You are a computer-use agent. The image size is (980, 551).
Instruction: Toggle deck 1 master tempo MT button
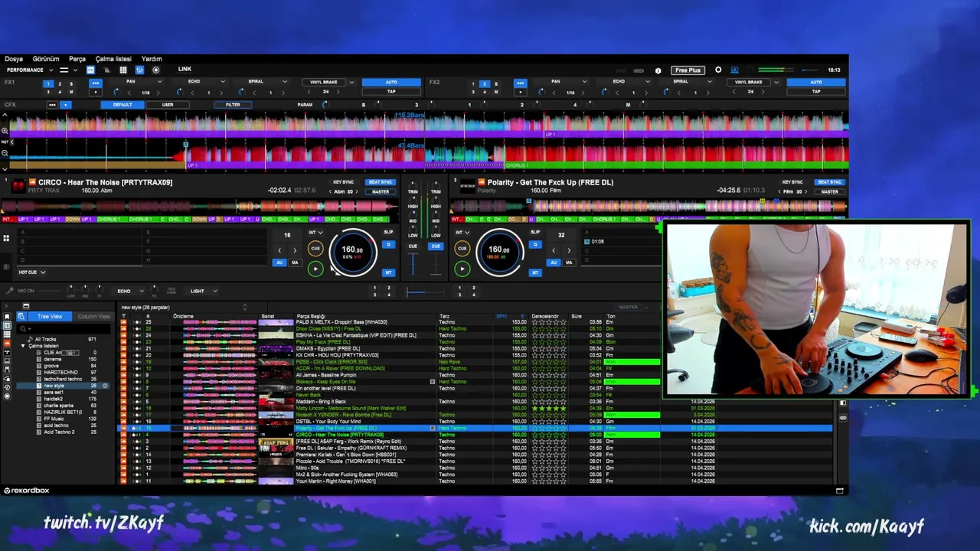click(x=388, y=272)
